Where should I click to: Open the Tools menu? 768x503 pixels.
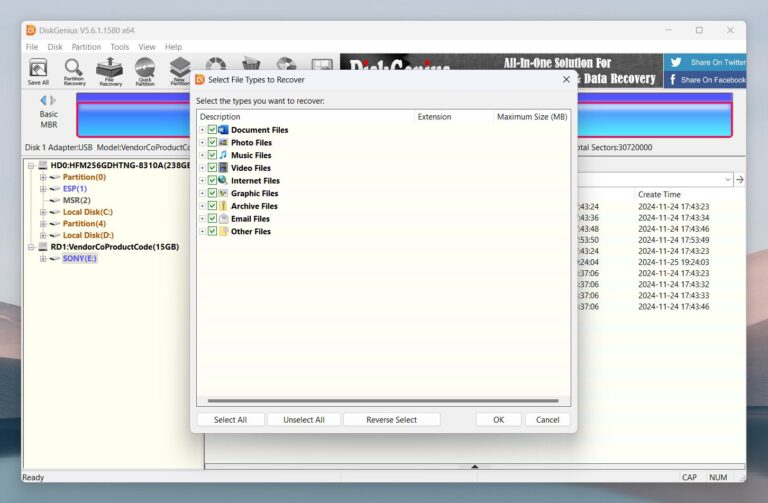(x=120, y=47)
